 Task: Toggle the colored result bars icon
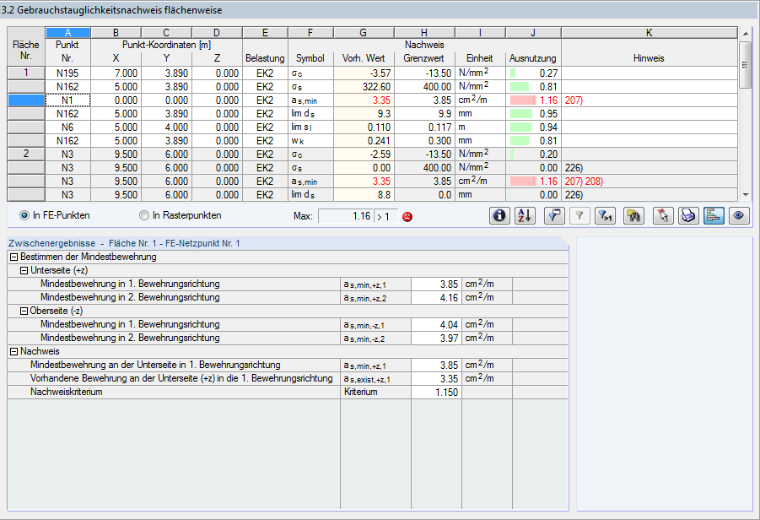713,216
